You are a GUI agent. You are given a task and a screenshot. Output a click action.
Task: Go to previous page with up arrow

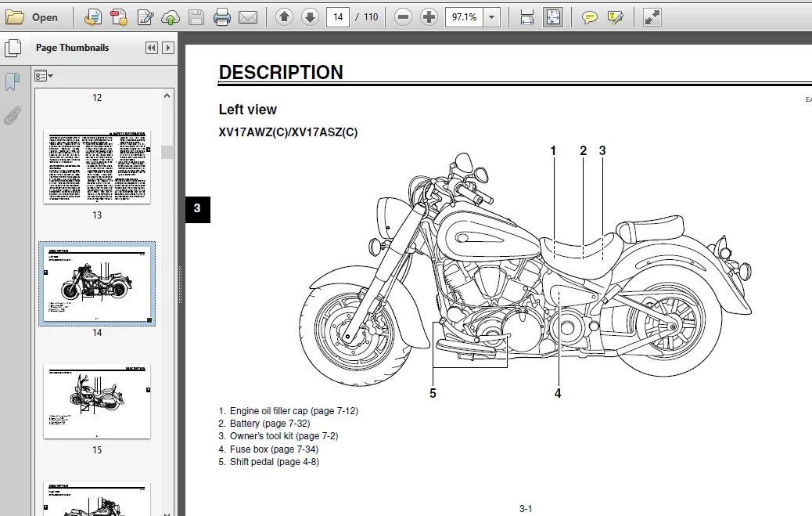[284, 17]
